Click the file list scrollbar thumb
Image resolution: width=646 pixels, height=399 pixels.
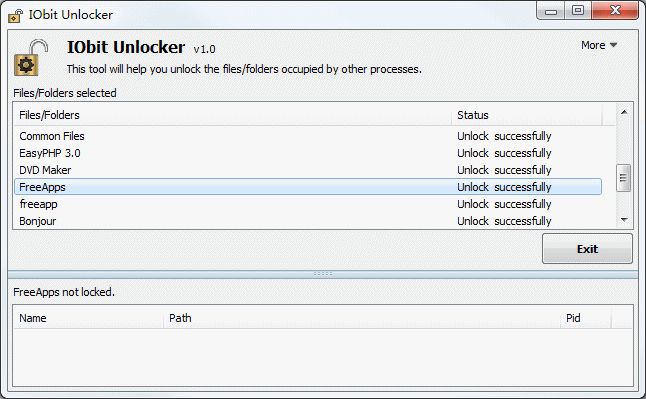coord(623,178)
